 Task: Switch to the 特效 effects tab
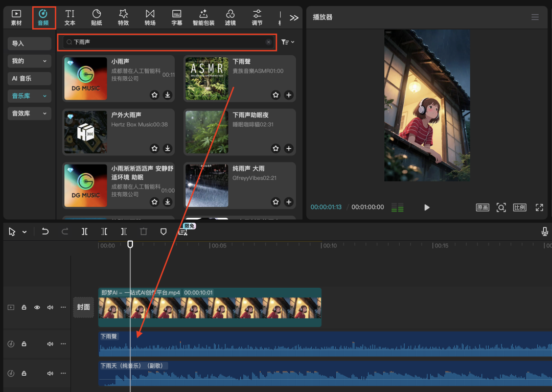point(123,17)
